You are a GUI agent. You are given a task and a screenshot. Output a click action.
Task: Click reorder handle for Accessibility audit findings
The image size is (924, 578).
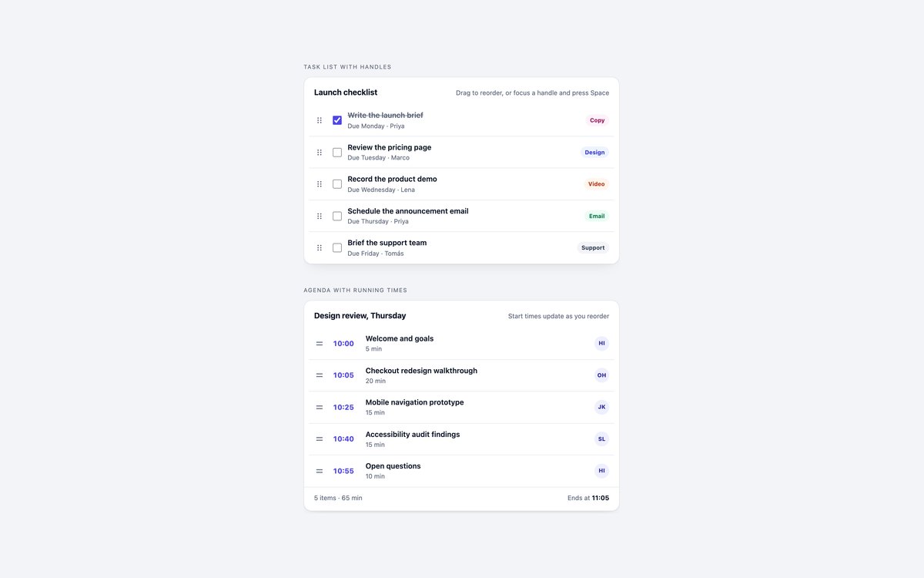320,439
